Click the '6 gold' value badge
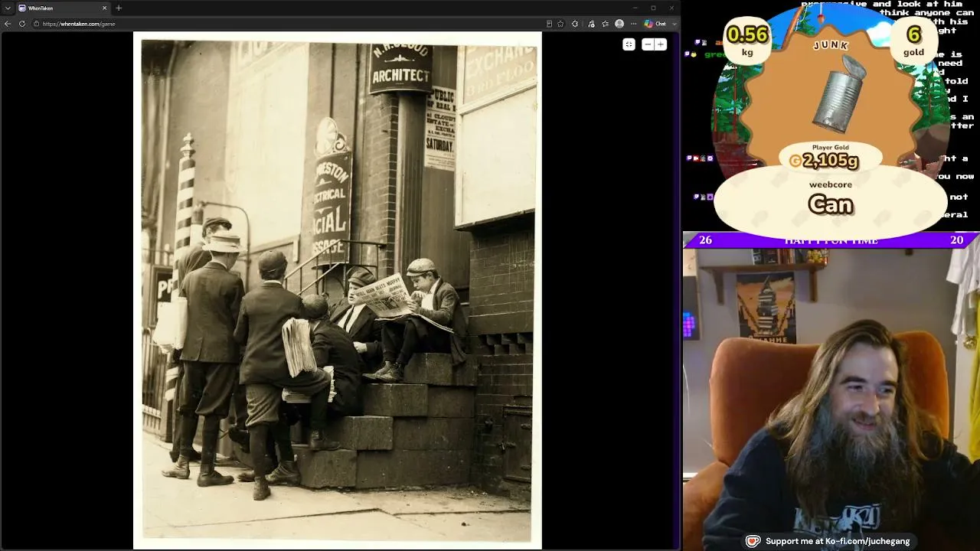 [913, 40]
